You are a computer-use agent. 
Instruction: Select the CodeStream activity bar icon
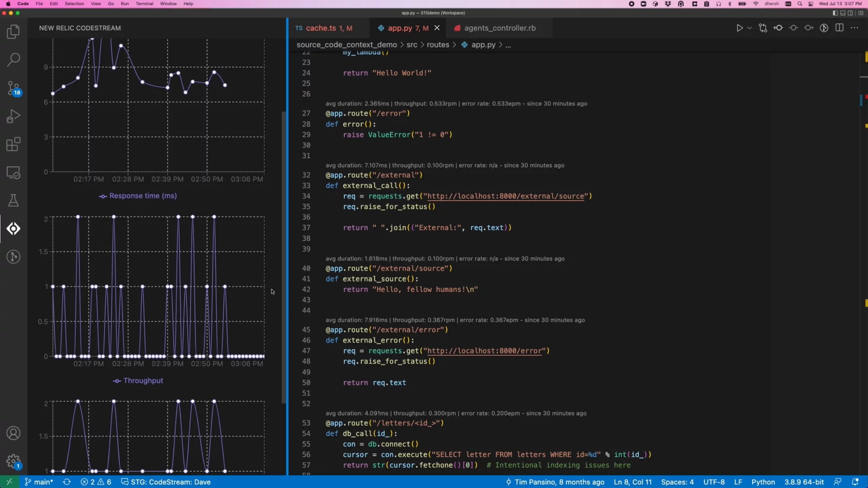pos(14,229)
